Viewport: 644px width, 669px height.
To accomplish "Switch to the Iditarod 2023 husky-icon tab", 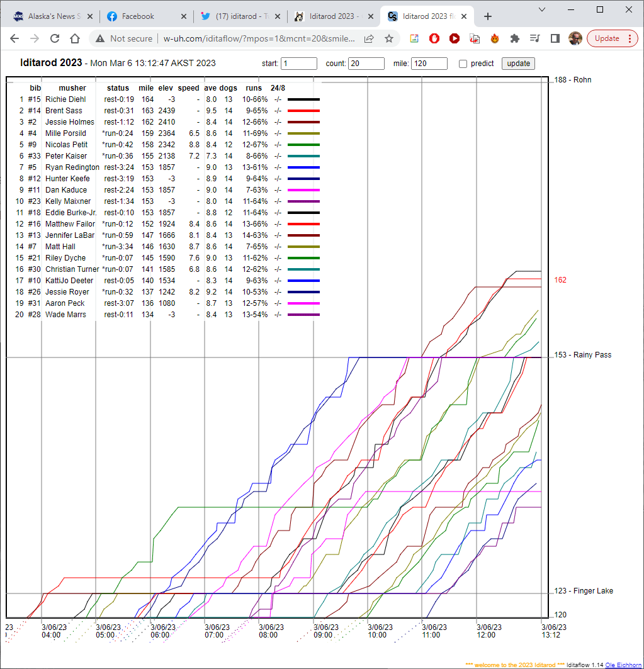I will click(334, 16).
